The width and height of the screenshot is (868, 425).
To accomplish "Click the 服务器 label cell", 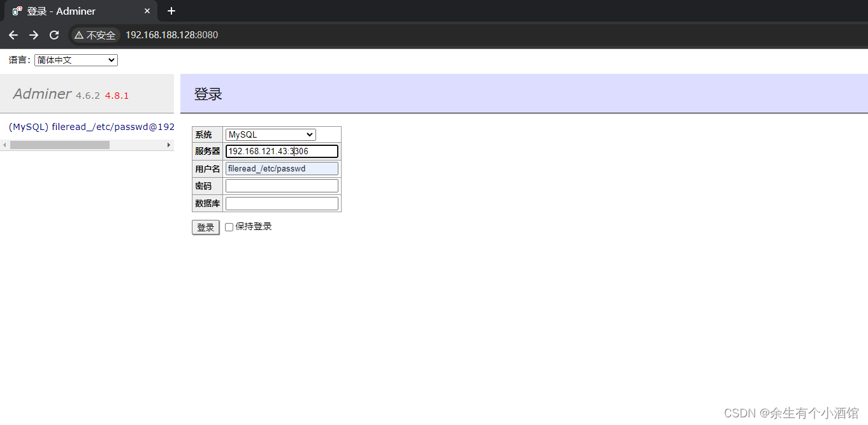I will 207,151.
